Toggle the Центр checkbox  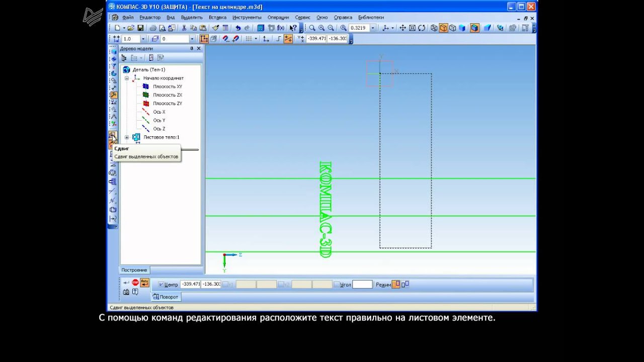[161, 285]
